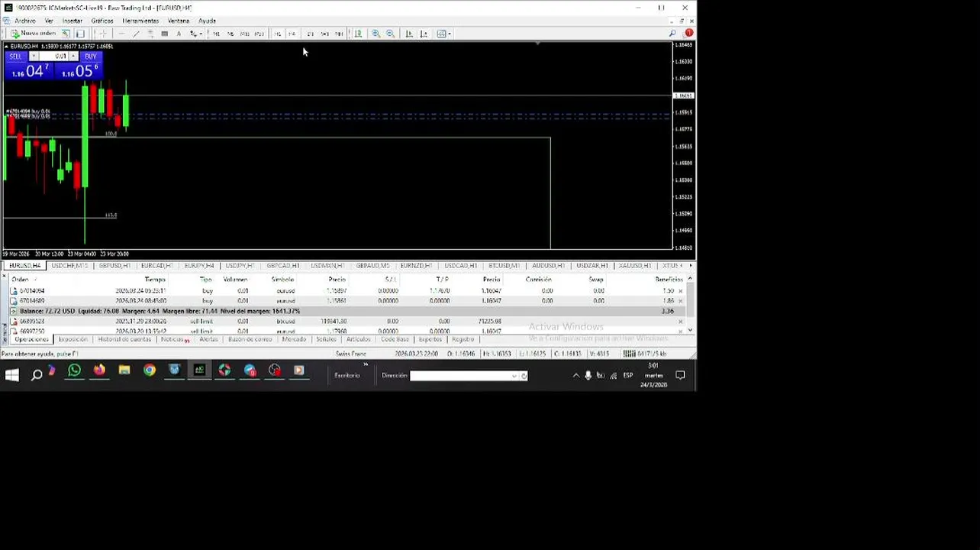980x550 pixels.
Task: Click the SELL one-click trading button
Action: (x=16, y=57)
